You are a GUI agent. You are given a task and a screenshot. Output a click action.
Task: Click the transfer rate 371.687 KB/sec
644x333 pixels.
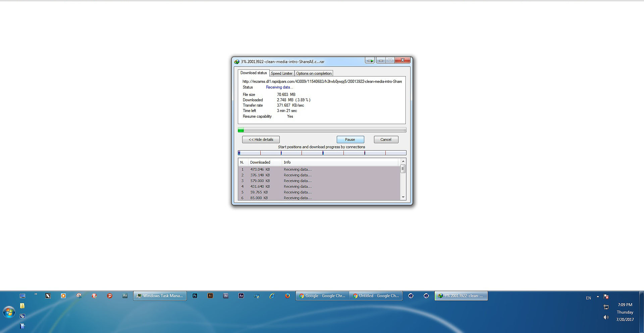290,105
